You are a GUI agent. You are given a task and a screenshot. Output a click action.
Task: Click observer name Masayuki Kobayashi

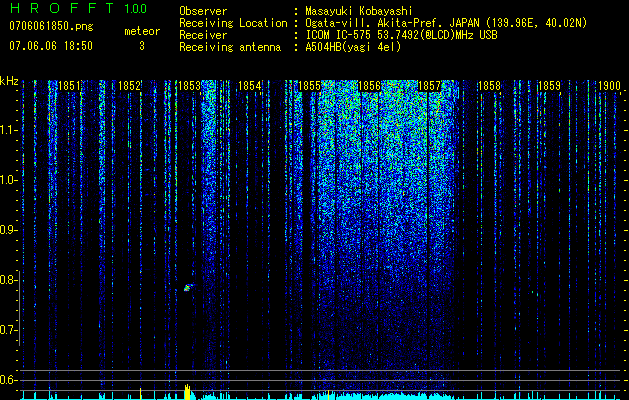click(x=359, y=11)
